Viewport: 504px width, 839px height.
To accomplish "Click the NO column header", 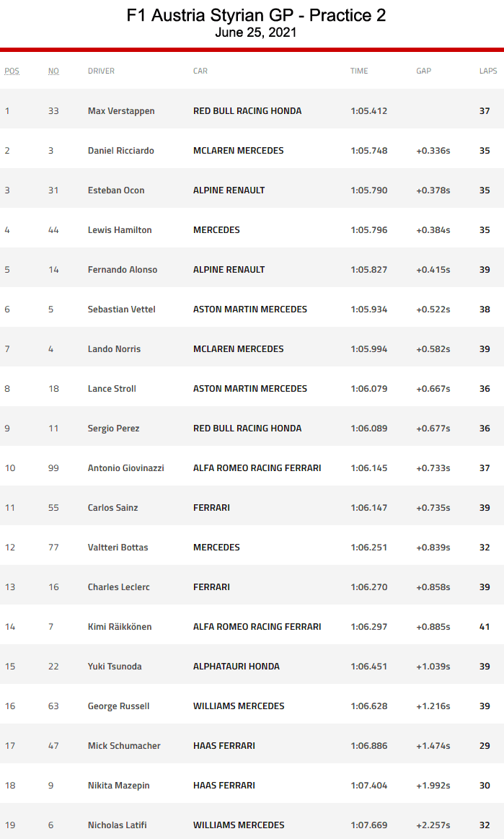I will point(53,71).
